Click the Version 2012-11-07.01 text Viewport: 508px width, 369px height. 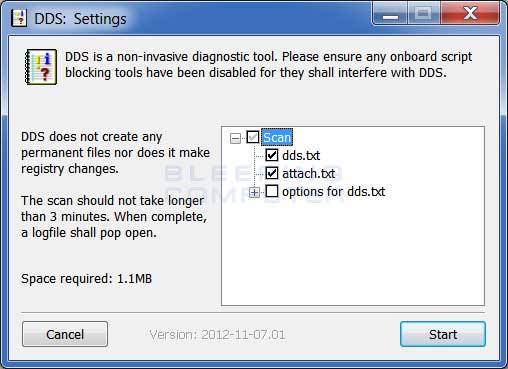click(x=217, y=334)
